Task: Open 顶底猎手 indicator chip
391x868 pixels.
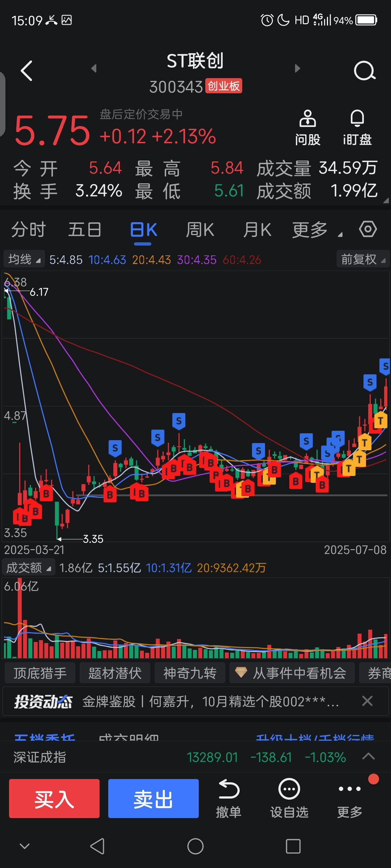Action: pyautogui.click(x=40, y=673)
